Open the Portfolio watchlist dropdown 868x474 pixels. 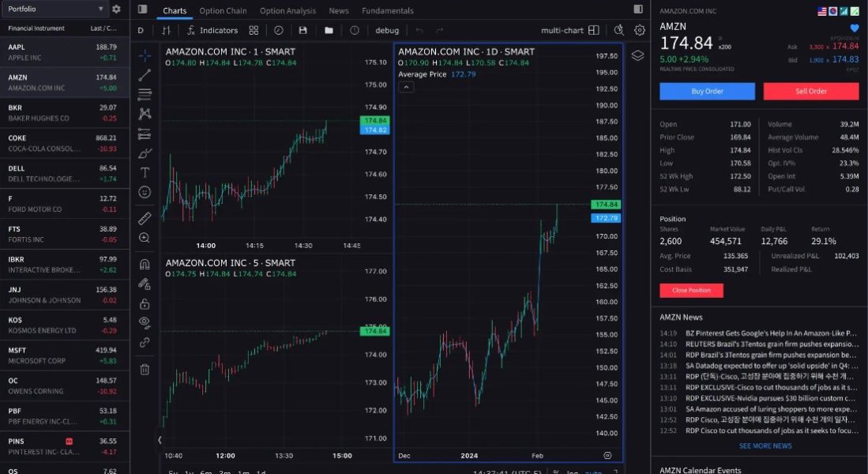coord(55,9)
